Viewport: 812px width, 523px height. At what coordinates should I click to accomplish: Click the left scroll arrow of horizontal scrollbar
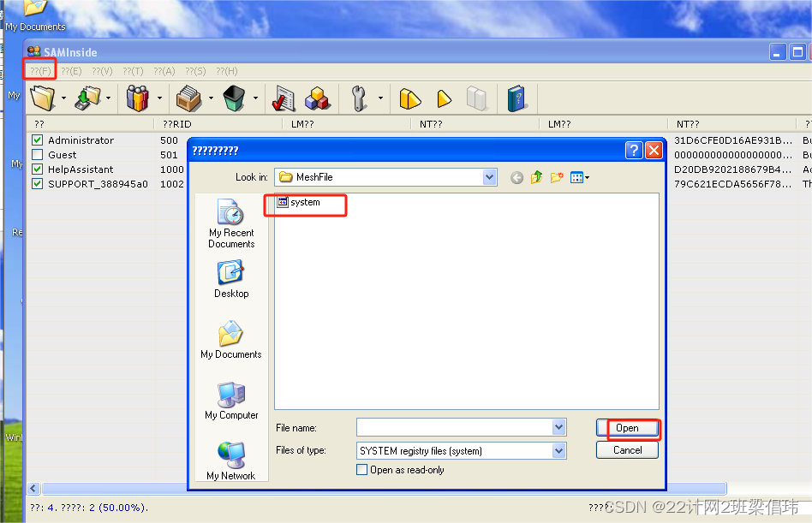(x=34, y=488)
